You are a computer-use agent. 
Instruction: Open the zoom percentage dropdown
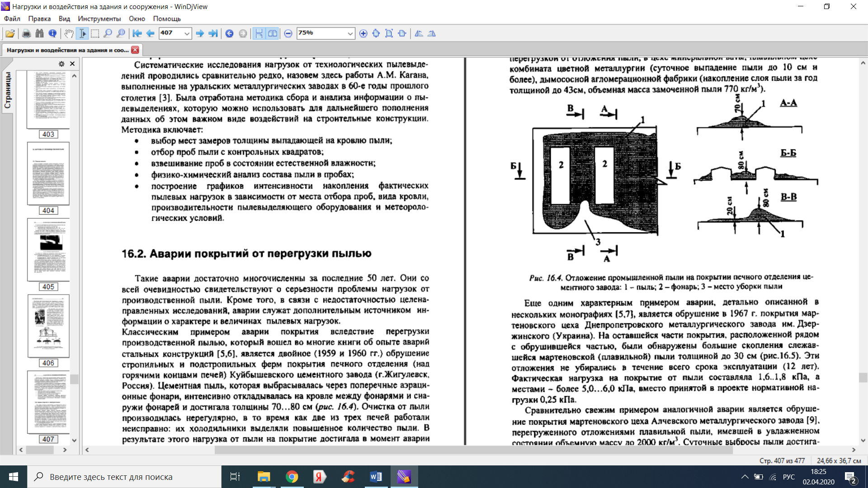tap(350, 33)
